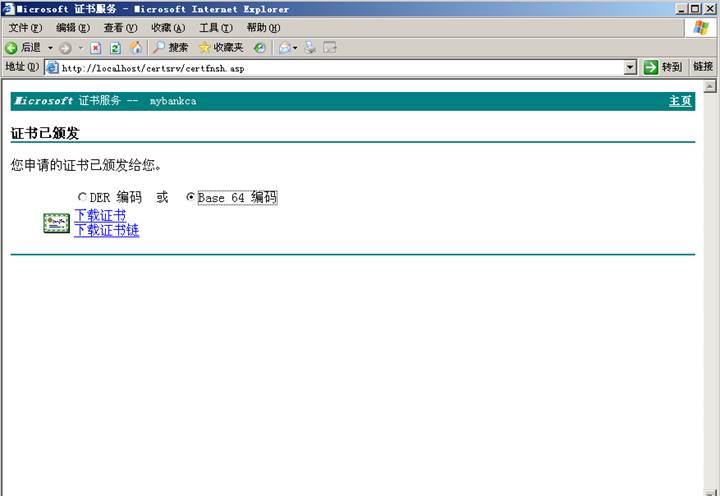Click the Refresh page icon

click(116, 48)
